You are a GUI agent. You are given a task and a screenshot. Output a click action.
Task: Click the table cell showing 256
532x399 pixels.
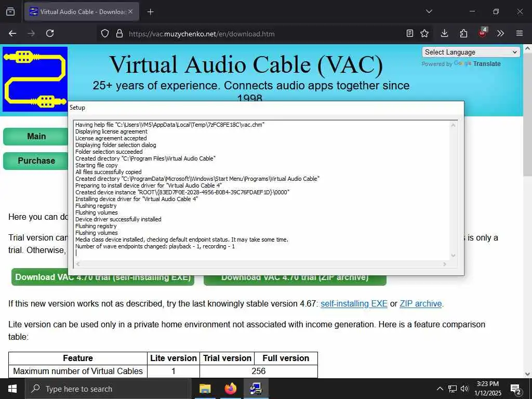(x=259, y=371)
